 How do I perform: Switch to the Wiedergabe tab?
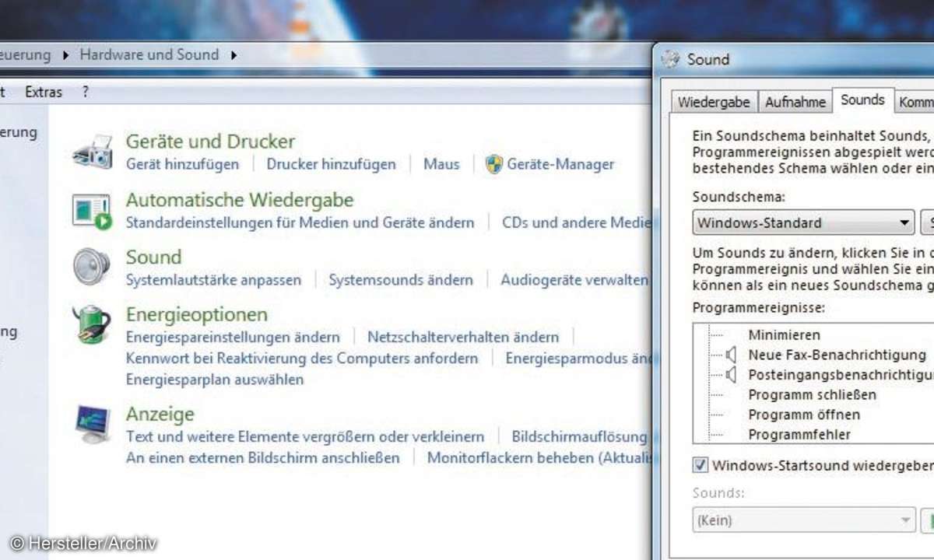point(714,102)
